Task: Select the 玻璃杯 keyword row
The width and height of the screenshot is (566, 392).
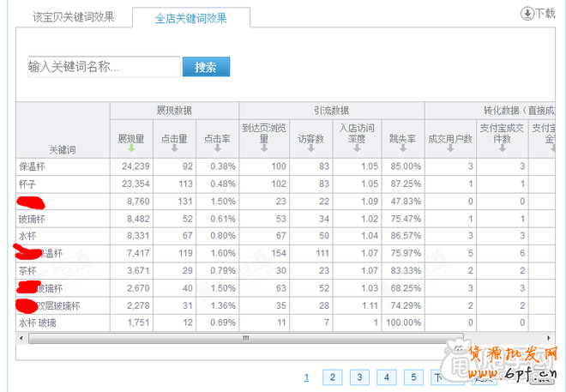Action: click(286, 219)
